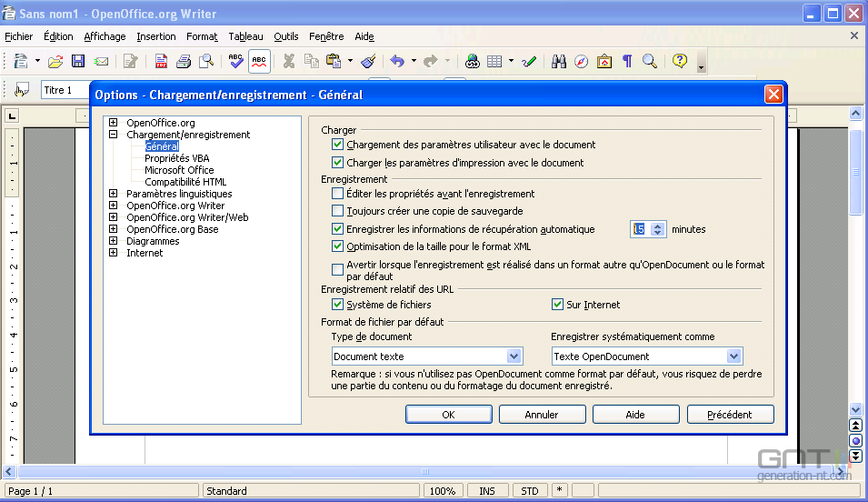The width and height of the screenshot is (868, 502).
Task: Expand OpenOffice.org tree node
Action: tap(114, 123)
